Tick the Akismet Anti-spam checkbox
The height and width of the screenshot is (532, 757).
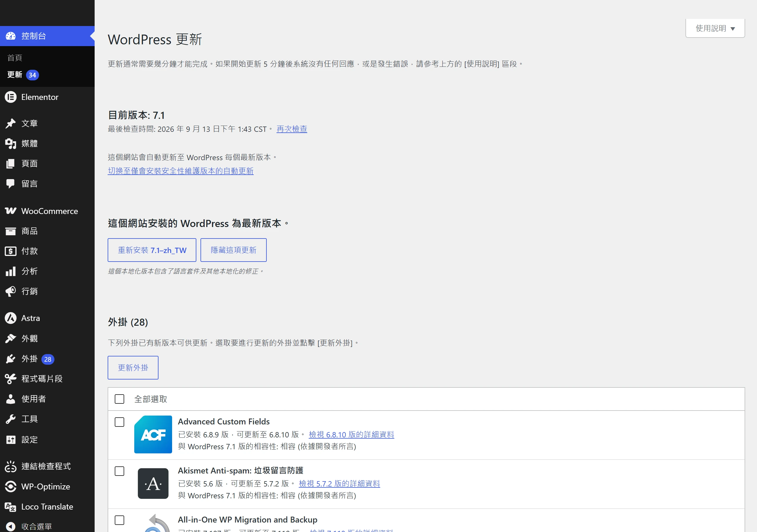(x=119, y=471)
